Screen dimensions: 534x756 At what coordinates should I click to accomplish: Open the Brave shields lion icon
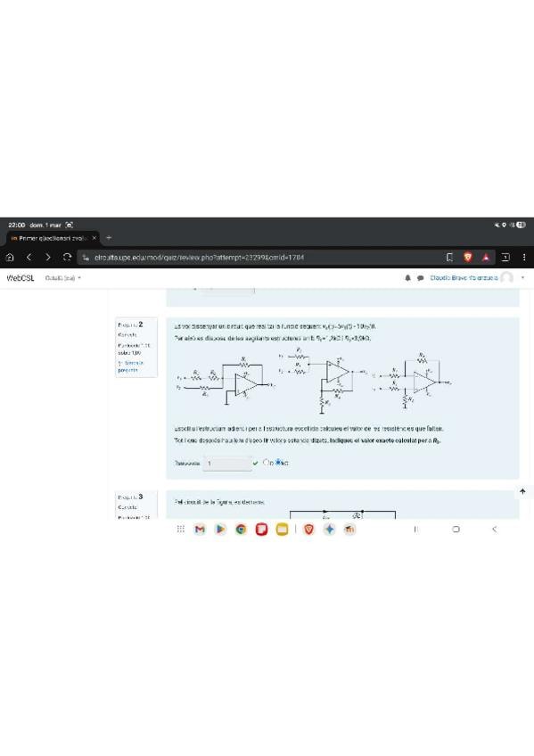click(467, 258)
